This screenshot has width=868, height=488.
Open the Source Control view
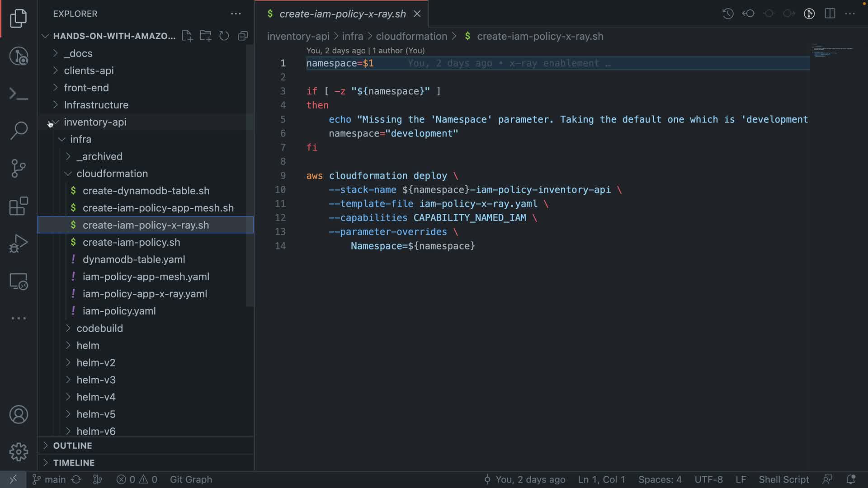tap(19, 169)
